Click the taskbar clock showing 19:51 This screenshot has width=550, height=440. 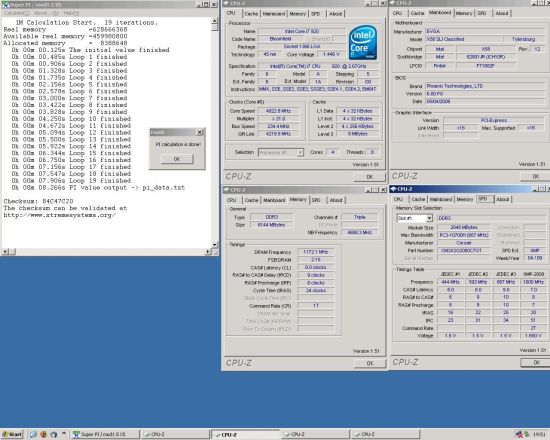click(539, 434)
